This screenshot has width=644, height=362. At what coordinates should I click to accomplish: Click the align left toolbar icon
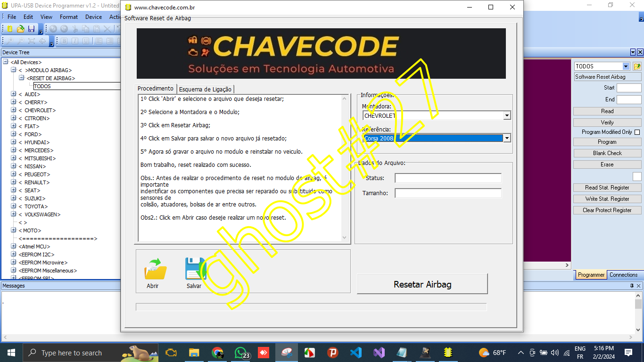[x=99, y=41]
